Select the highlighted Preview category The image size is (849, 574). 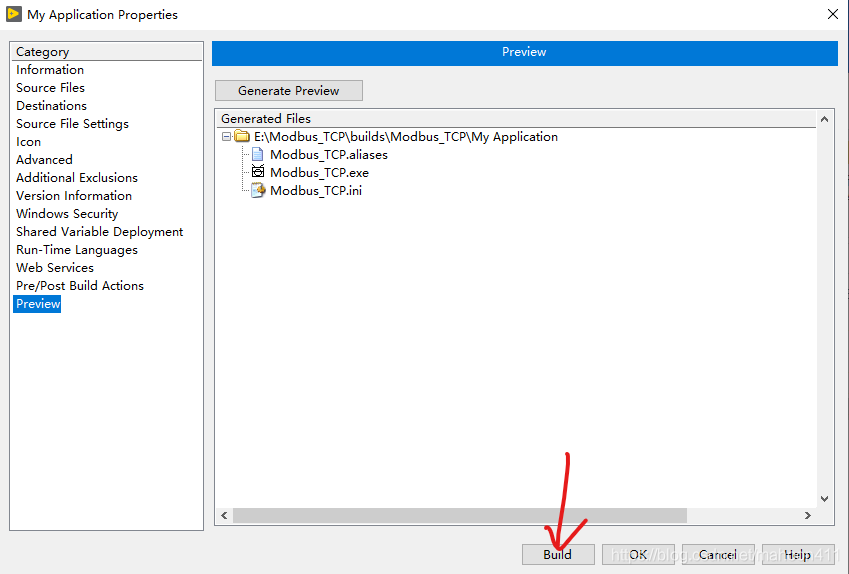[37, 304]
